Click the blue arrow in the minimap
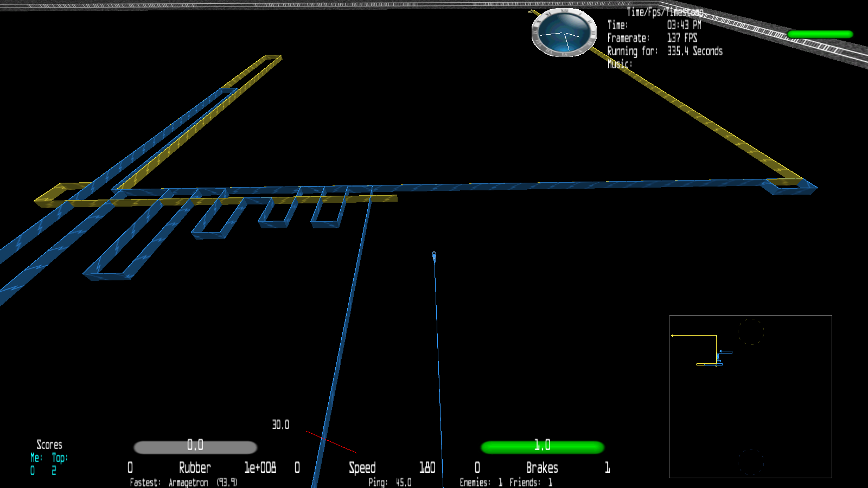The height and width of the screenshot is (488, 868). pyautogui.click(x=721, y=352)
